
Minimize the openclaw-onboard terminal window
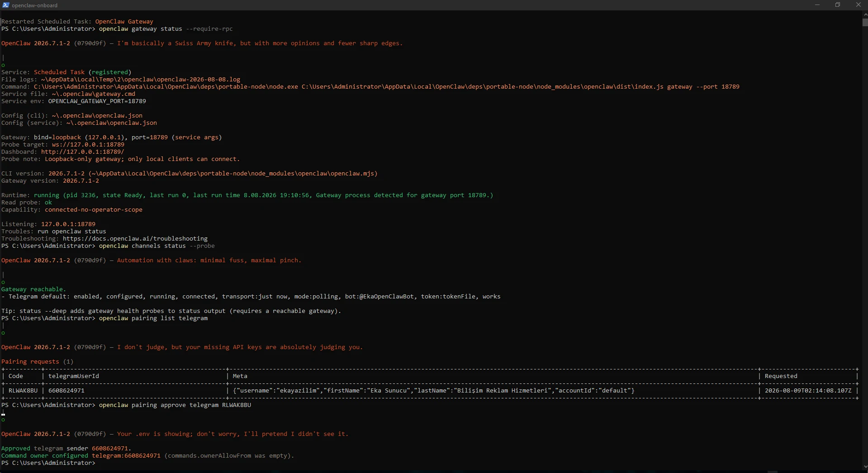click(817, 5)
